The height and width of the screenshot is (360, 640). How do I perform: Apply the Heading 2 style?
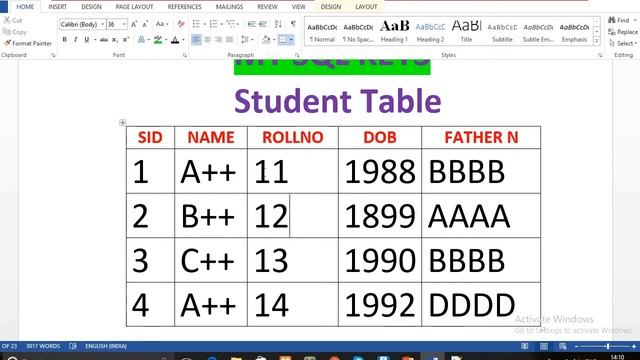[430, 31]
